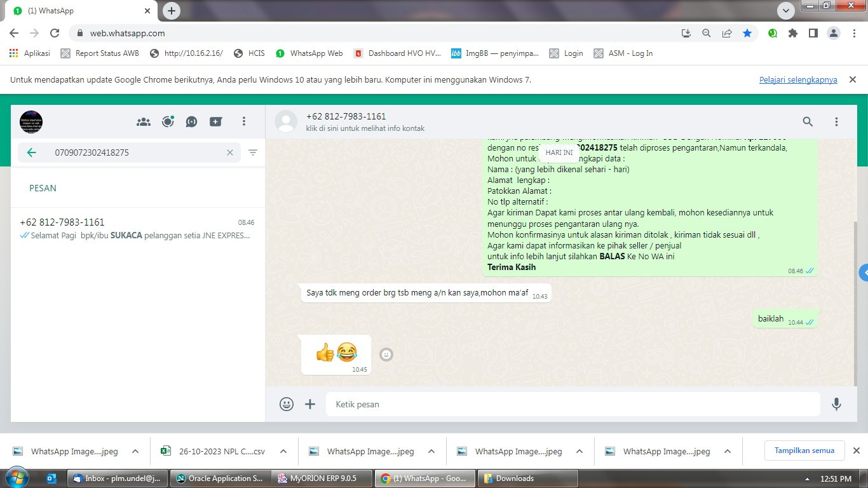The width and height of the screenshot is (868, 488).
Task: Switch to the Oracle Application taskbar item
Action: coord(220,478)
